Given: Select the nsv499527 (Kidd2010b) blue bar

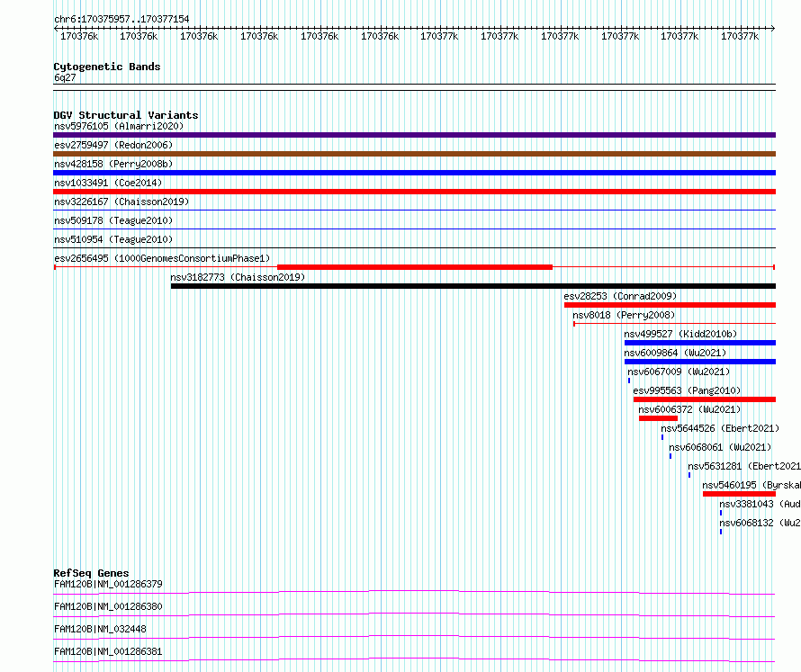Looking at the screenshot, I should point(700,343).
